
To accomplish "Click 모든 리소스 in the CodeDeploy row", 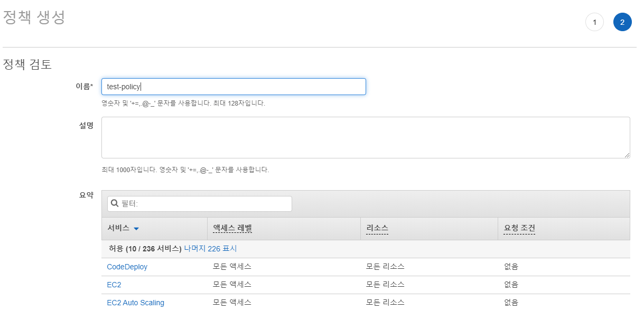I will point(385,267).
